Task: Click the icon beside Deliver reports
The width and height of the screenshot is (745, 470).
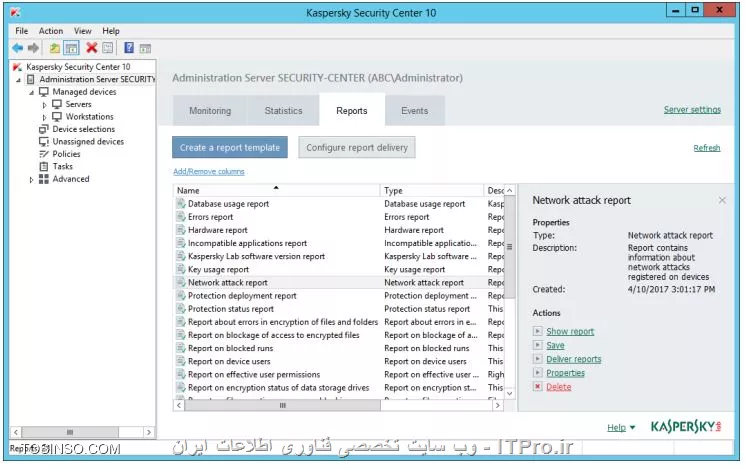Action: pyautogui.click(x=537, y=359)
